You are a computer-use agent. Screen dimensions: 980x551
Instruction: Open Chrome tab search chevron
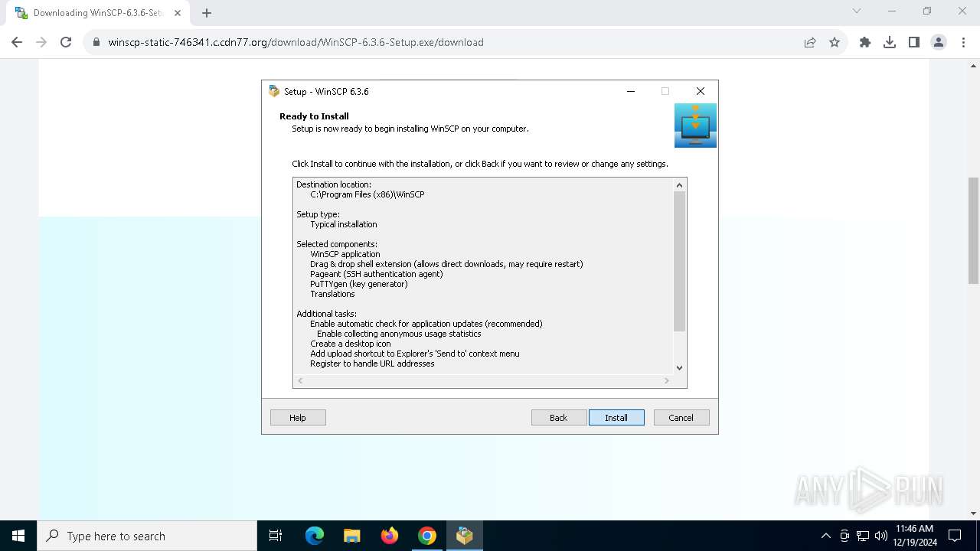click(x=857, y=11)
